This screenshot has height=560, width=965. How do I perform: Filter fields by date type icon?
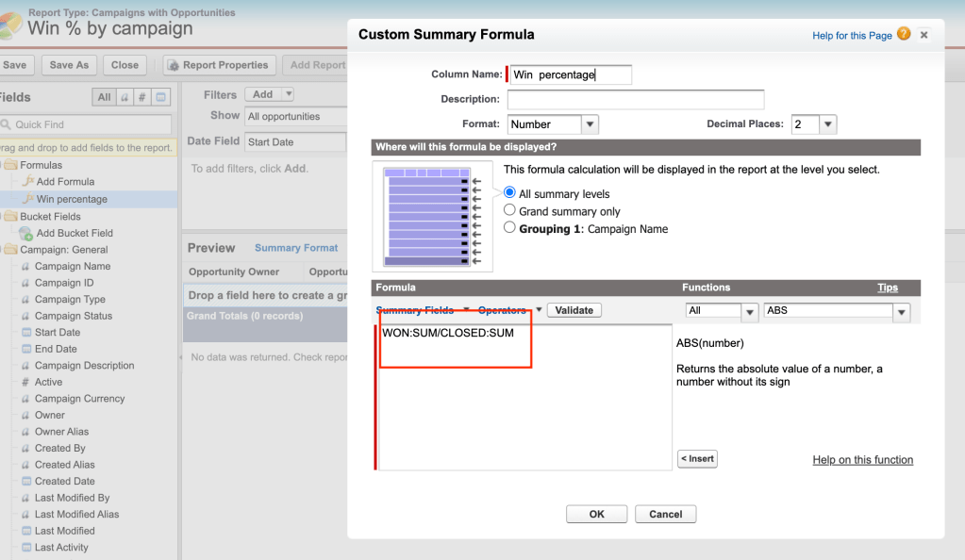(x=161, y=97)
